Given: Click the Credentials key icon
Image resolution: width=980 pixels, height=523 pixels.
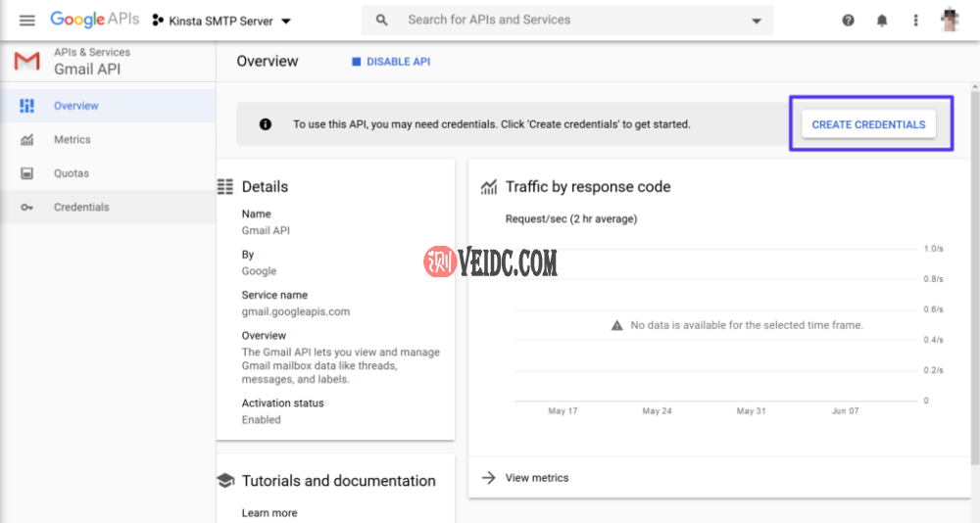Looking at the screenshot, I should pyautogui.click(x=26, y=207).
